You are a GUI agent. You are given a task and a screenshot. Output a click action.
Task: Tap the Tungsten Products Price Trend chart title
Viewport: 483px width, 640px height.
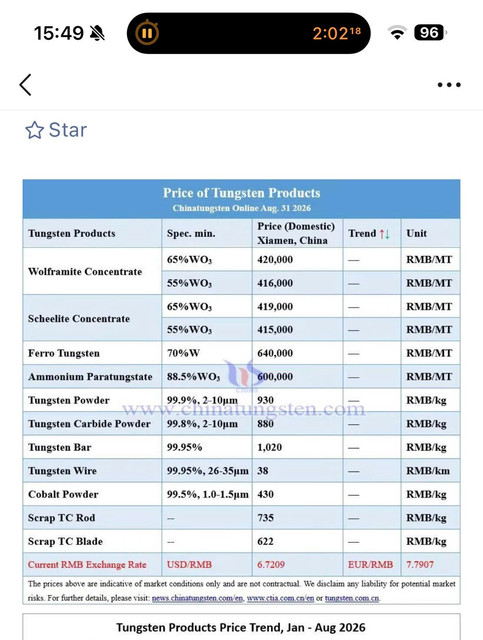pos(241,627)
